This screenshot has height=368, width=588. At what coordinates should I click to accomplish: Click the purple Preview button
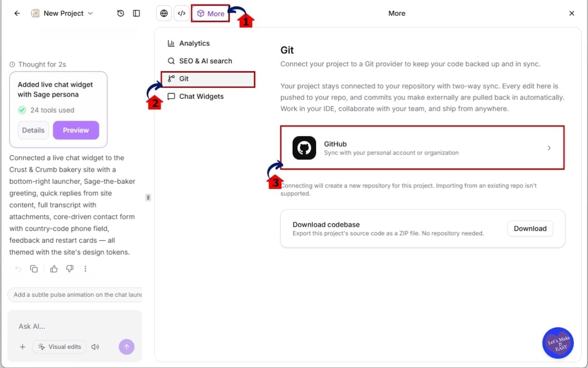pos(76,130)
